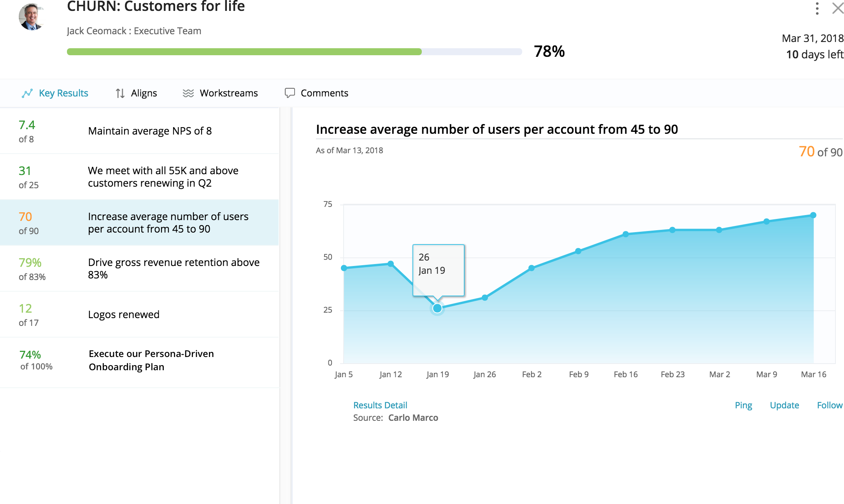
Task: Click Update to edit progress
Action: (x=784, y=405)
